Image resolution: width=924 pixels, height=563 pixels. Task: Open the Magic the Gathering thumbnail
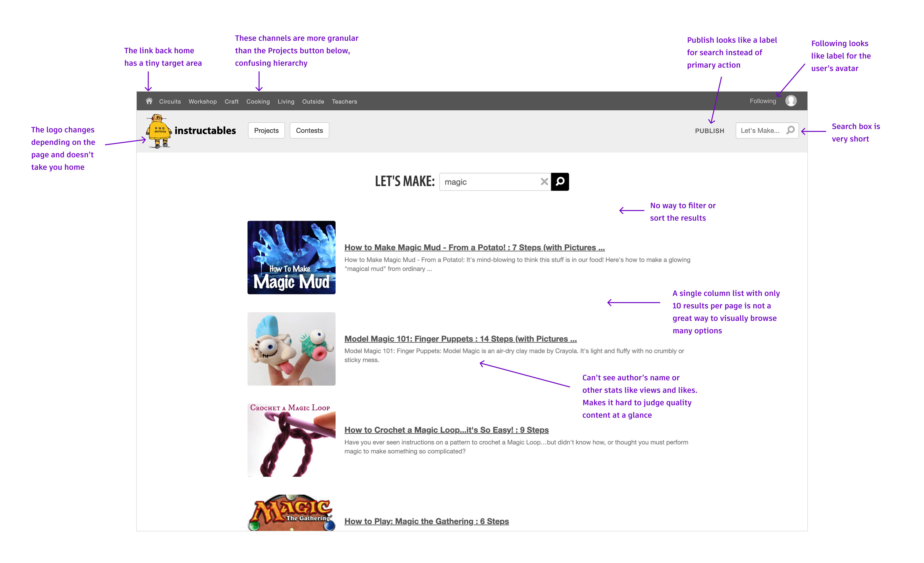pyautogui.click(x=291, y=512)
